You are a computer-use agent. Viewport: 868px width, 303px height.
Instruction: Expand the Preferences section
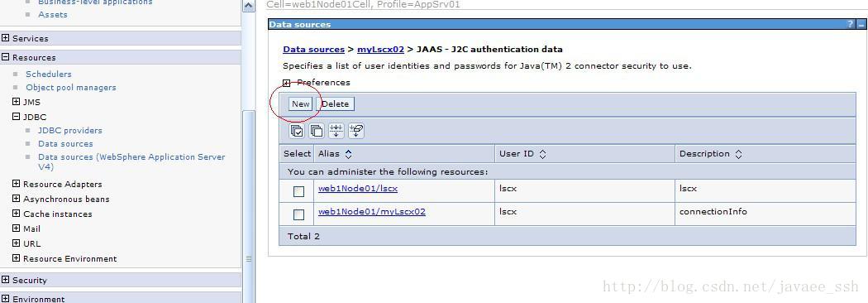tap(287, 83)
